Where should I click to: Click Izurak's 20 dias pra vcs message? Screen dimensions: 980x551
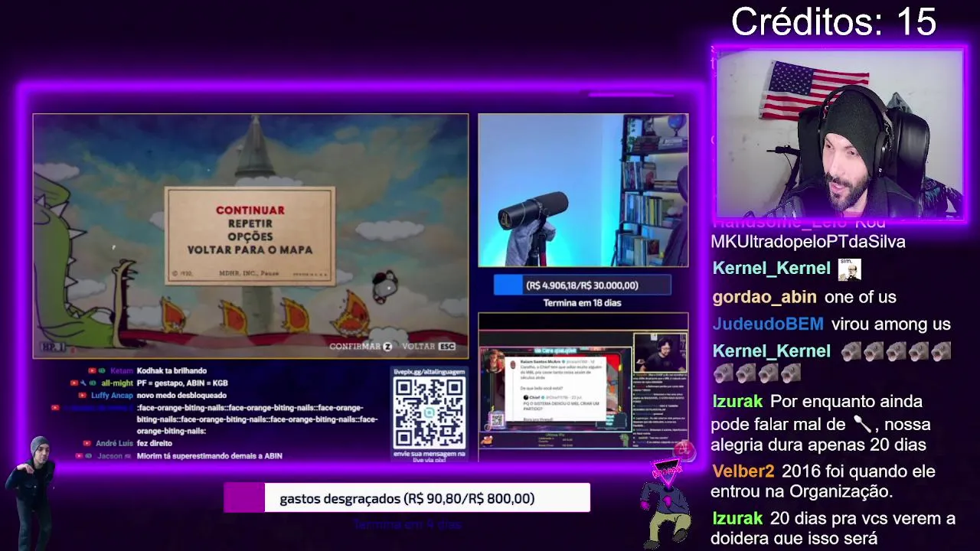833,528
